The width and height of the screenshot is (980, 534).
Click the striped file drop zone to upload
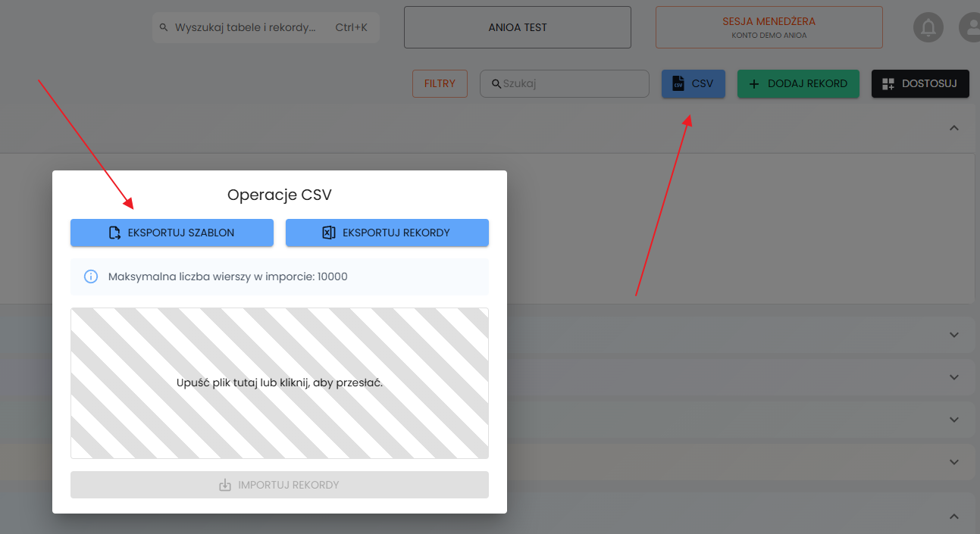click(279, 383)
